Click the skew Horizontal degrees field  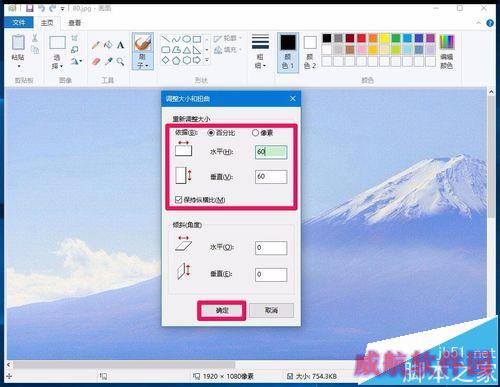pos(271,248)
